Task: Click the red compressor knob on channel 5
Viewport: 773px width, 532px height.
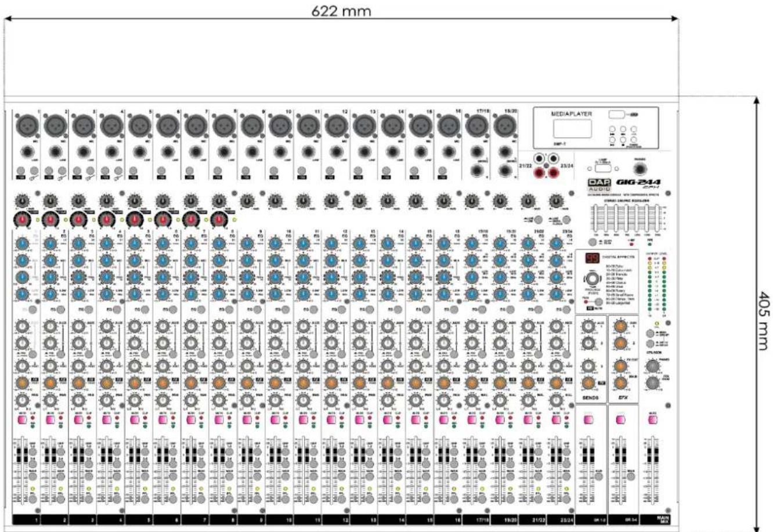Action: click(135, 219)
